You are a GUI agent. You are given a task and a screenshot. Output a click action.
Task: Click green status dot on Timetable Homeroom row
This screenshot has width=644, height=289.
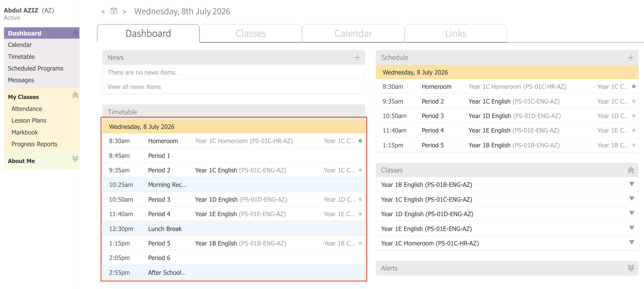360,141
